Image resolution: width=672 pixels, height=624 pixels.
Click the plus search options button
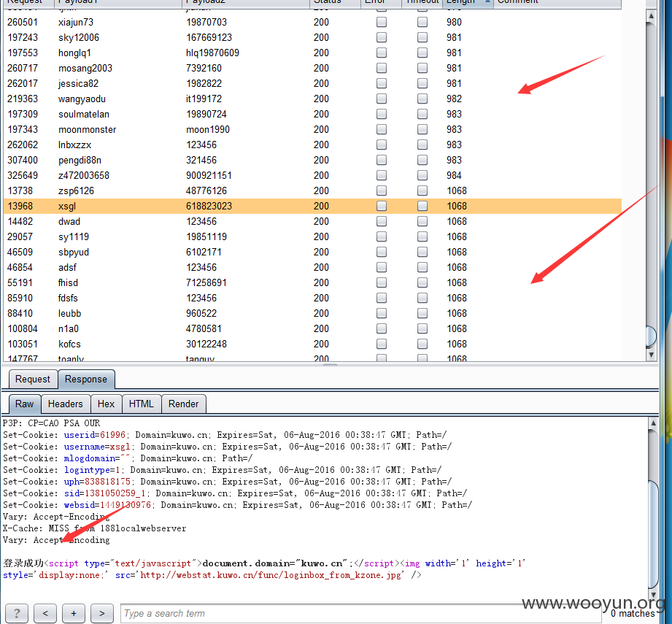pos(74,613)
